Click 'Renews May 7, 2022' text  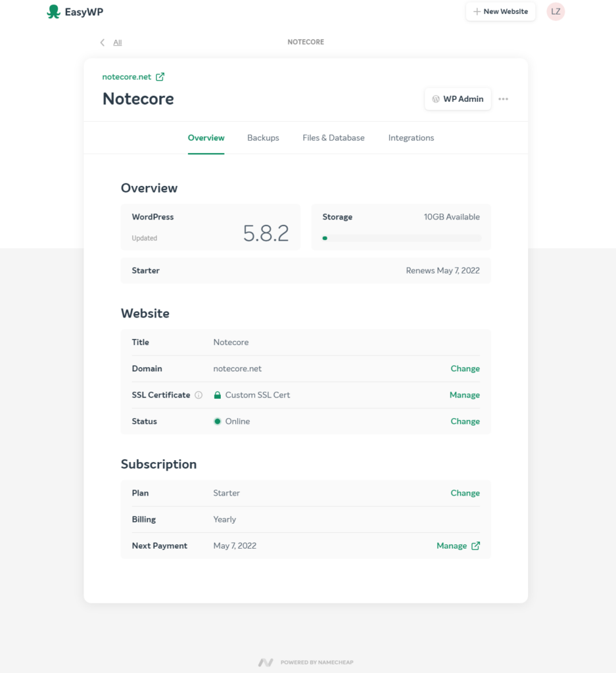tap(442, 271)
